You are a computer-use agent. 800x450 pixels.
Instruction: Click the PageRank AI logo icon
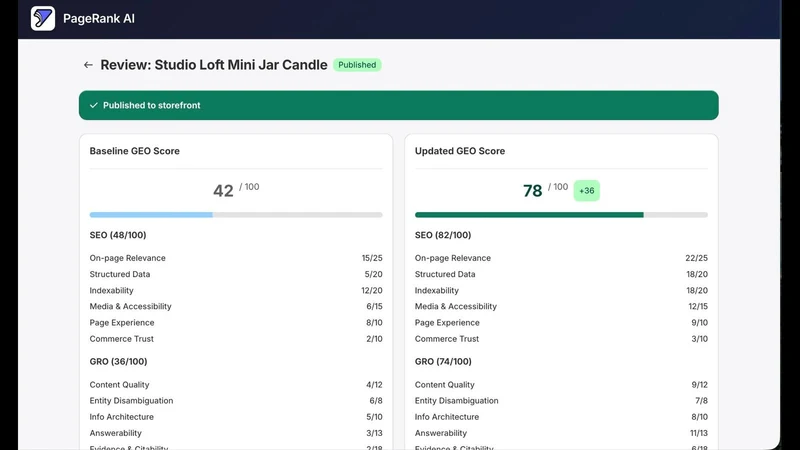[x=43, y=18]
